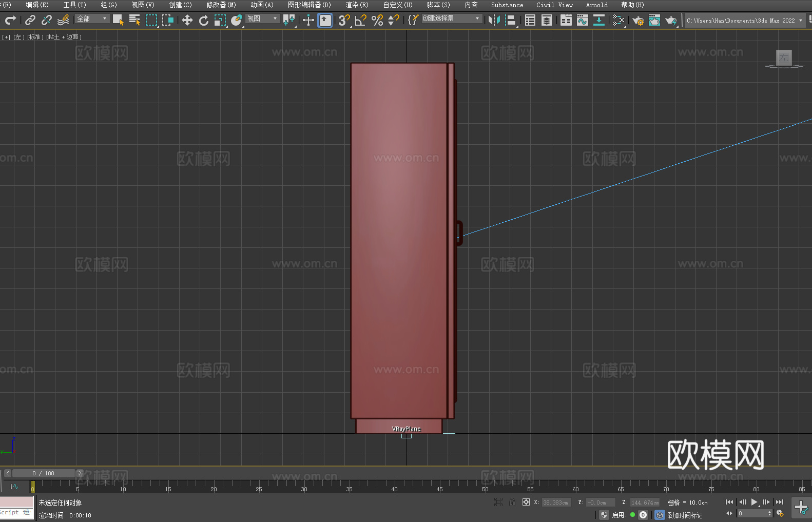Click the Mirror tool icon

click(x=494, y=20)
